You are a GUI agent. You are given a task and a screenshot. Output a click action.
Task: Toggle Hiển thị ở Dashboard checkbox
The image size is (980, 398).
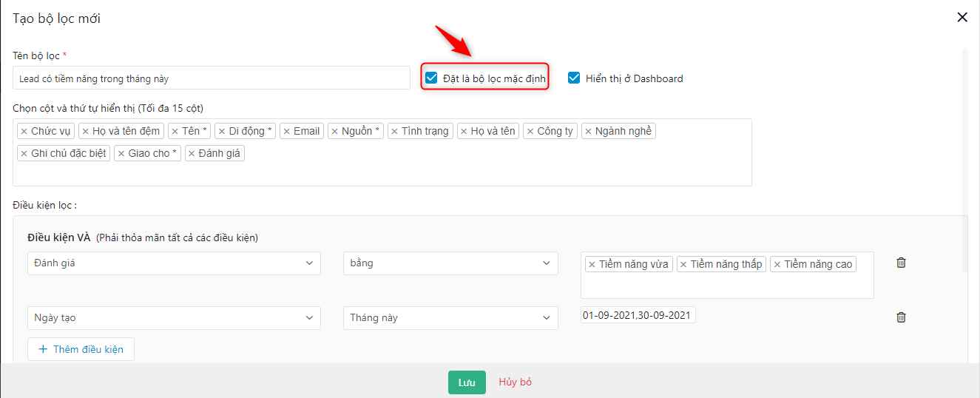(x=574, y=78)
